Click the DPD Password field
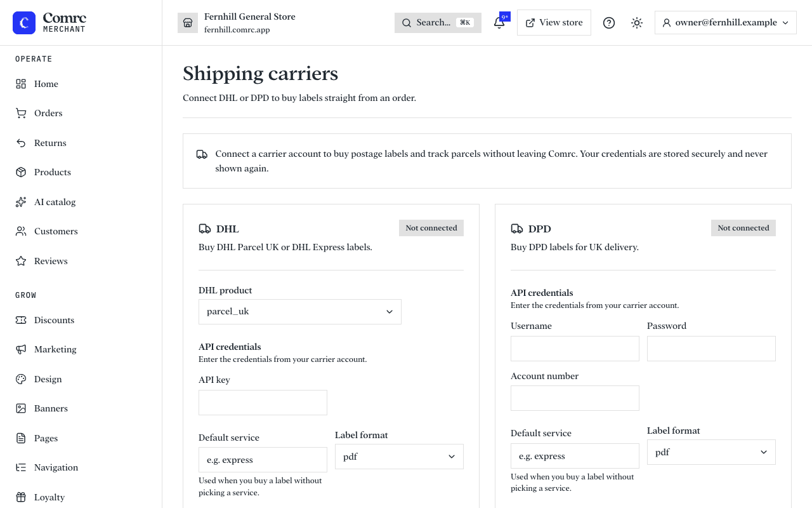The width and height of the screenshot is (812, 508). tap(711, 349)
